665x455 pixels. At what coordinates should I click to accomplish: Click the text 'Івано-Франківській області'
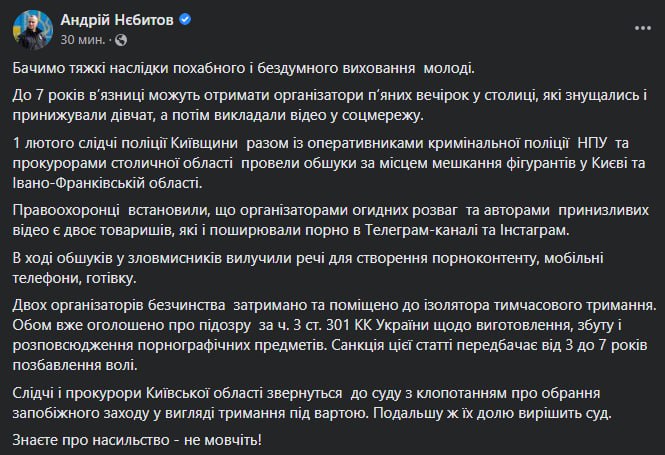coord(103,183)
